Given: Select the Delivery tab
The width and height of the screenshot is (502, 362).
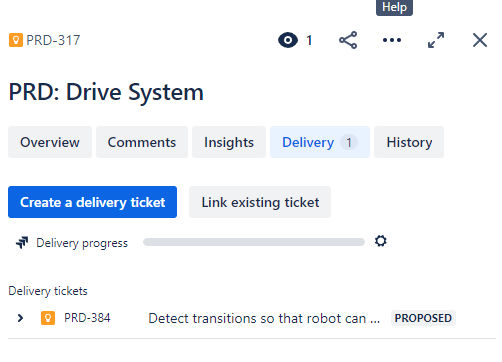Looking at the screenshot, I should [320, 142].
